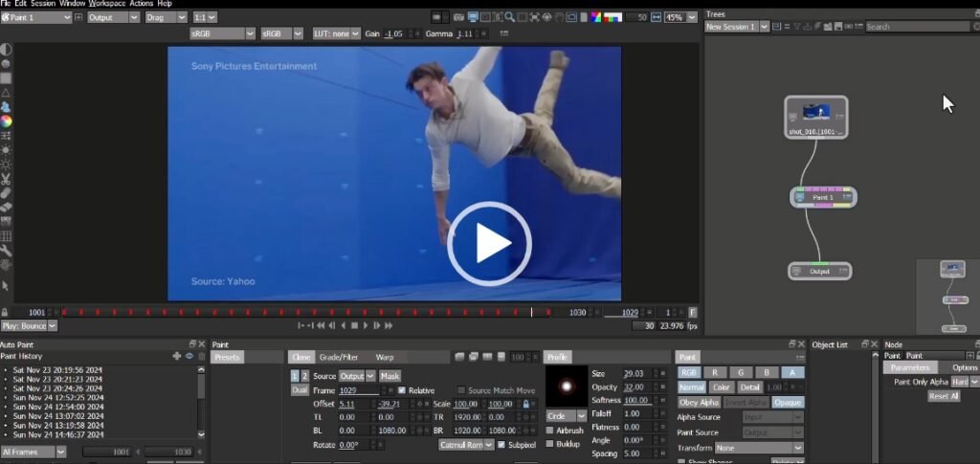Enable the Buildup checkbox

550,444
